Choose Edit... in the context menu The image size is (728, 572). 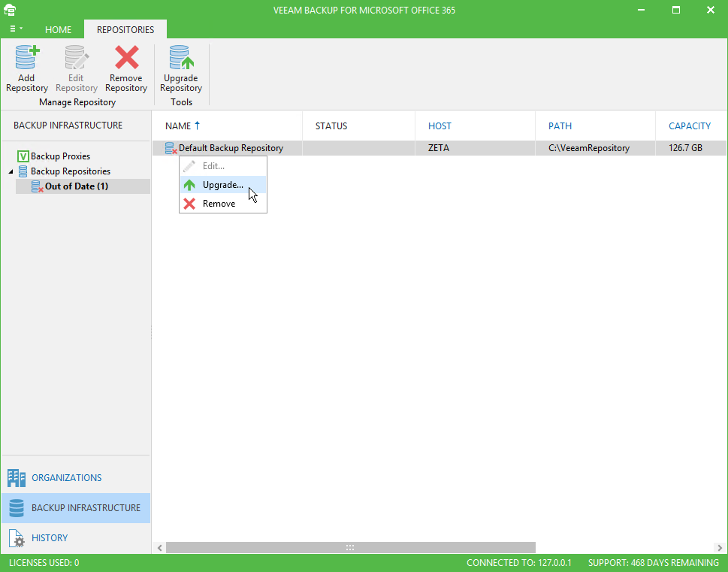[223, 166]
